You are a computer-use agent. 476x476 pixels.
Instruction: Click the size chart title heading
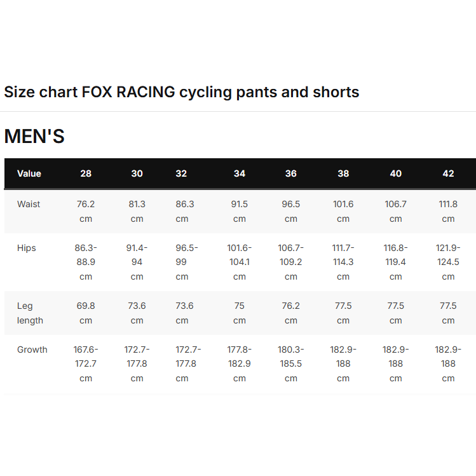coord(182,92)
